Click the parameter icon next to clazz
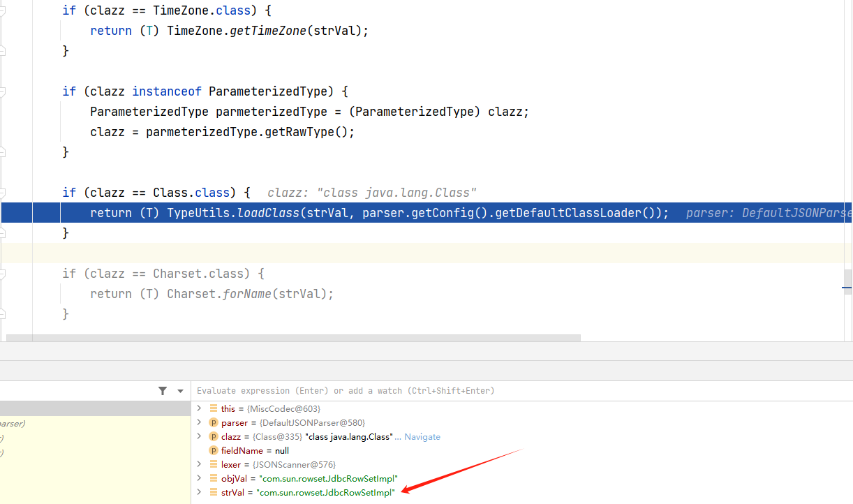This screenshot has width=853, height=504. pos(213,436)
